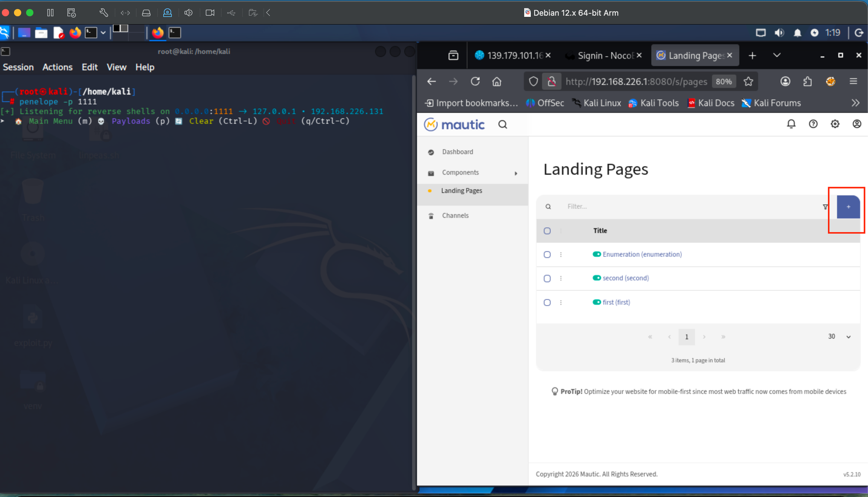
Task: Open the Mautic global search icon
Action: click(x=503, y=125)
